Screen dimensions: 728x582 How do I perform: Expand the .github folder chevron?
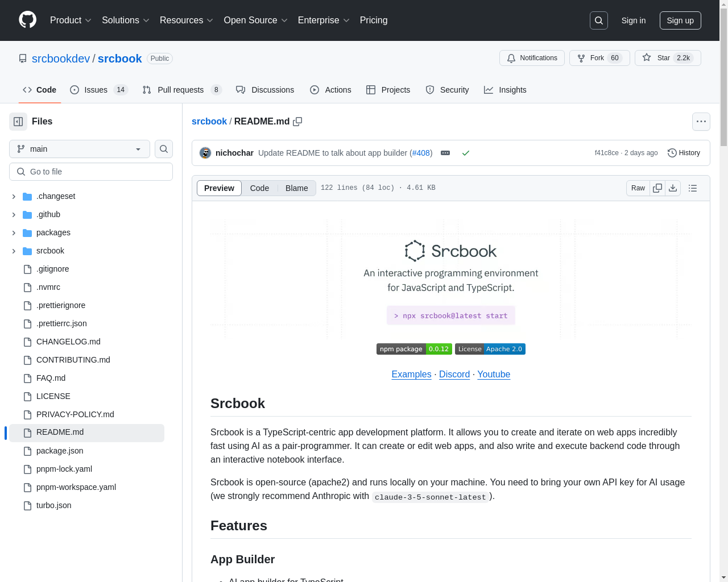[x=14, y=214]
